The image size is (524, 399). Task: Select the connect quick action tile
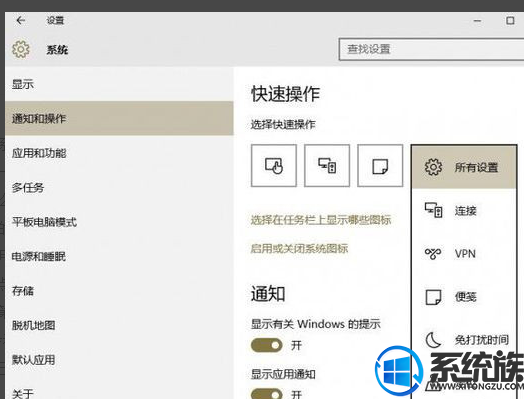(327, 166)
